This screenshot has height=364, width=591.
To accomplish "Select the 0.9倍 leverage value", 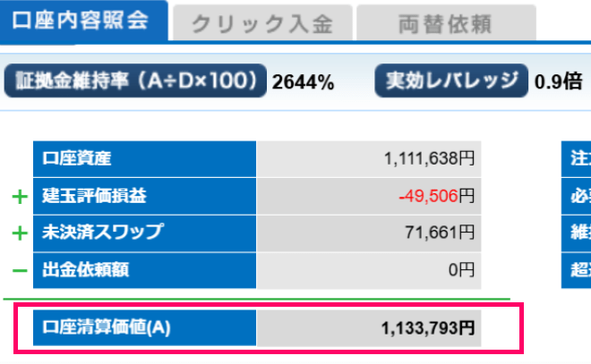I will point(559,83).
